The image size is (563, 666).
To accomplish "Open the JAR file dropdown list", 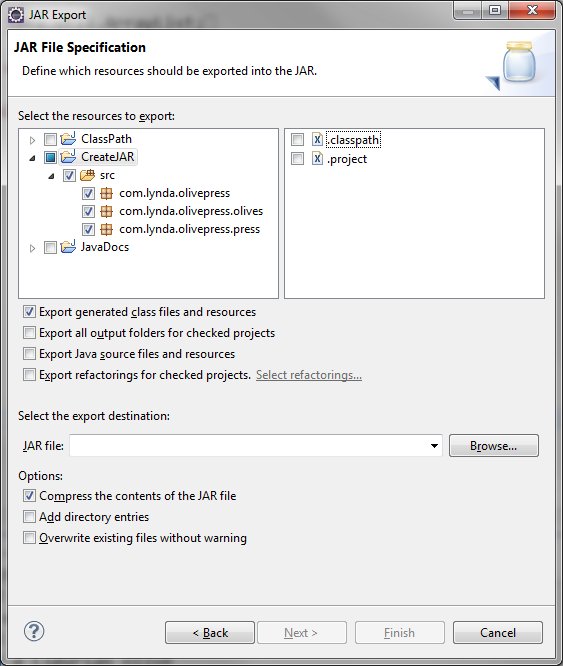I will tap(434, 446).
